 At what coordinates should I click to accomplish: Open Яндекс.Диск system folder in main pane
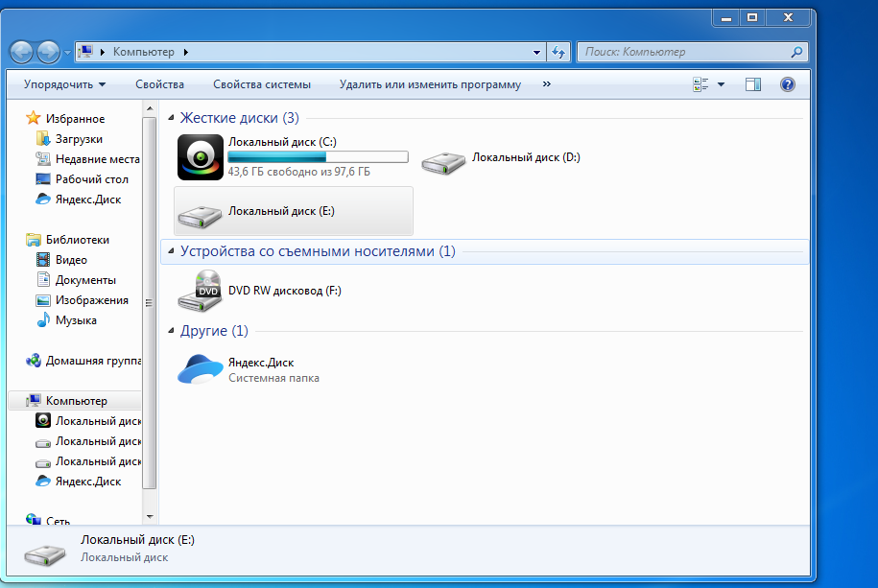click(x=201, y=369)
